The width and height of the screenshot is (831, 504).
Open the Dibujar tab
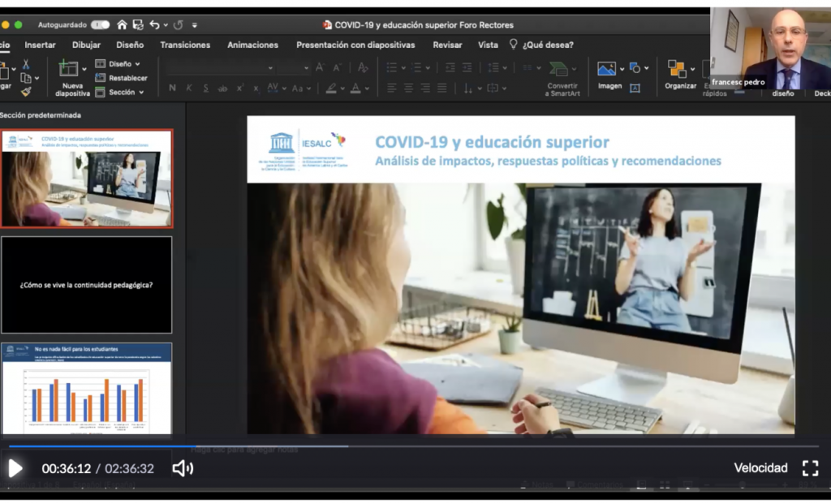pos(86,45)
